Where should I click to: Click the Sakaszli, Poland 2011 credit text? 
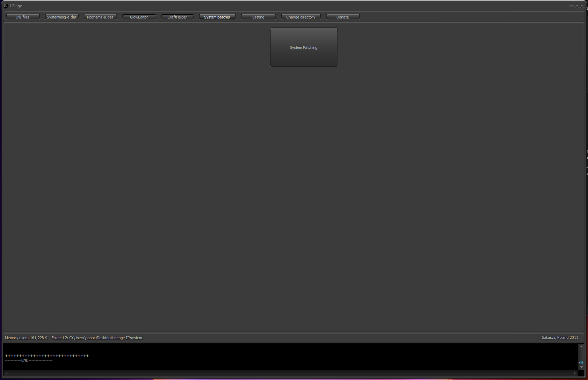560,337
